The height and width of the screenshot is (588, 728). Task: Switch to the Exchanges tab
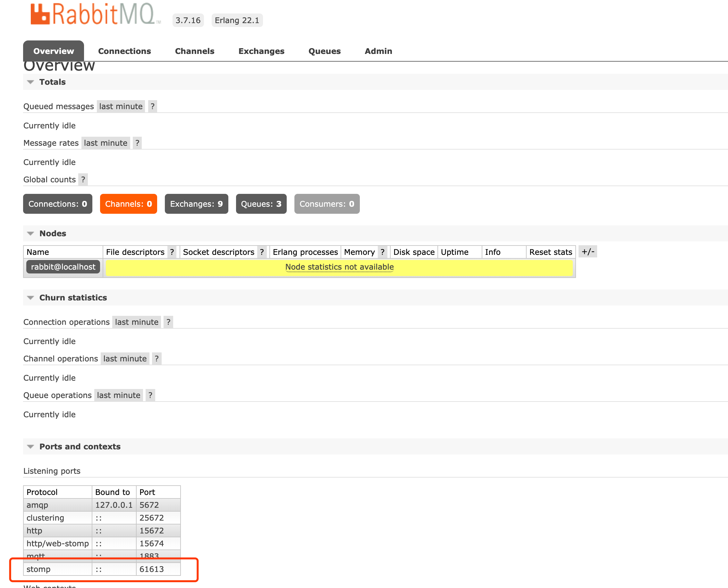point(261,51)
